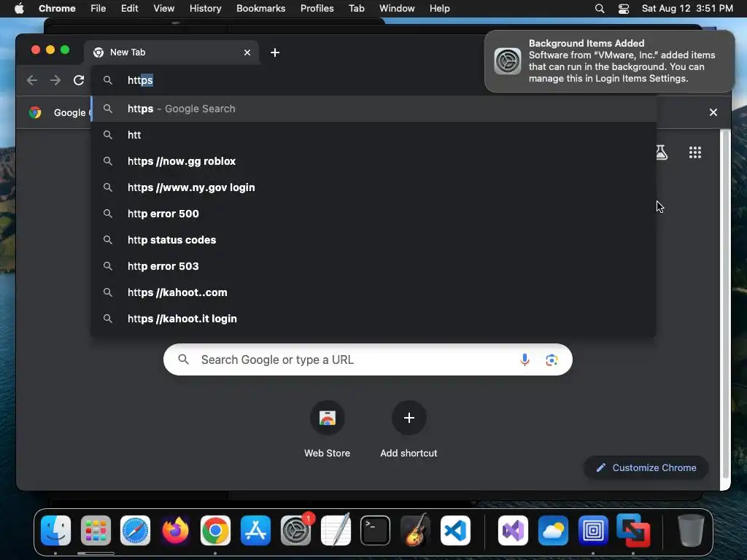
Task: Open the App Store from the Dock
Action: (x=256, y=531)
